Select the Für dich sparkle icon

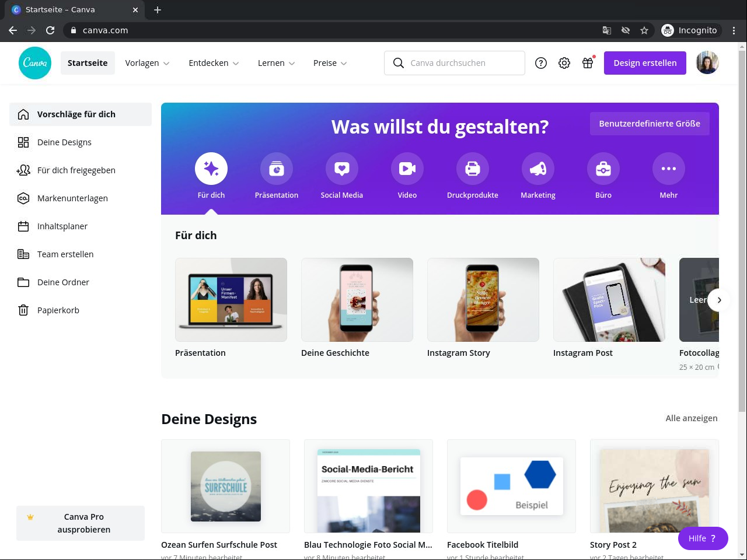(211, 169)
